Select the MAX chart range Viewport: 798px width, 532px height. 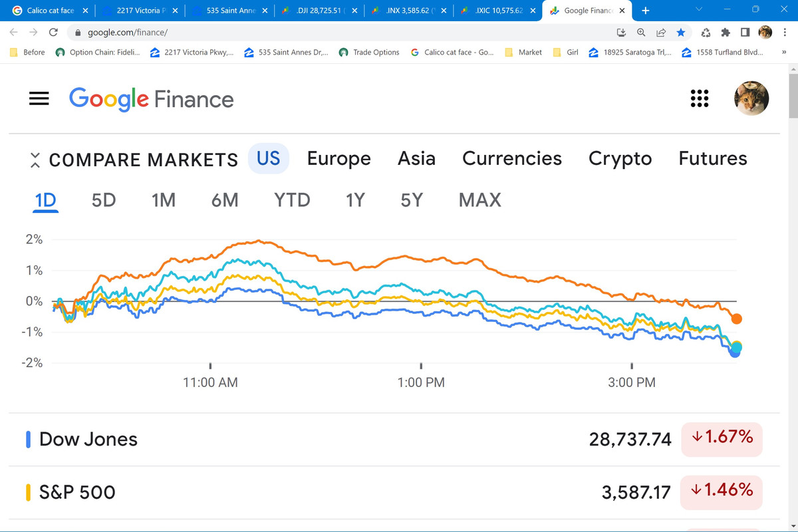click(479, 199)
